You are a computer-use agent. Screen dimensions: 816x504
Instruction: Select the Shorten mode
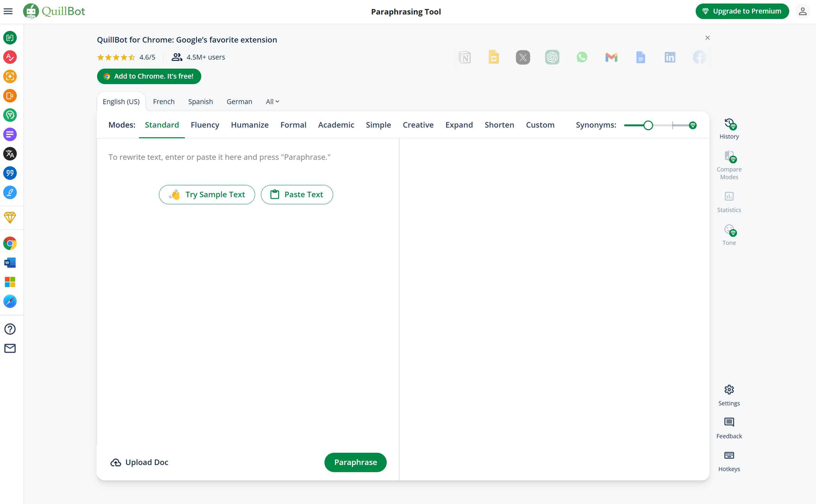point(499,125)
